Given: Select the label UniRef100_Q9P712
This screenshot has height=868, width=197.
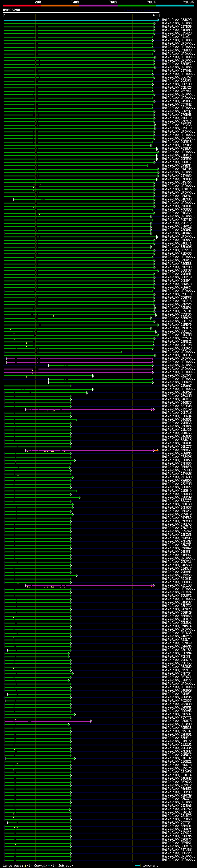Looking at the screenshot, I should point(177,223).
